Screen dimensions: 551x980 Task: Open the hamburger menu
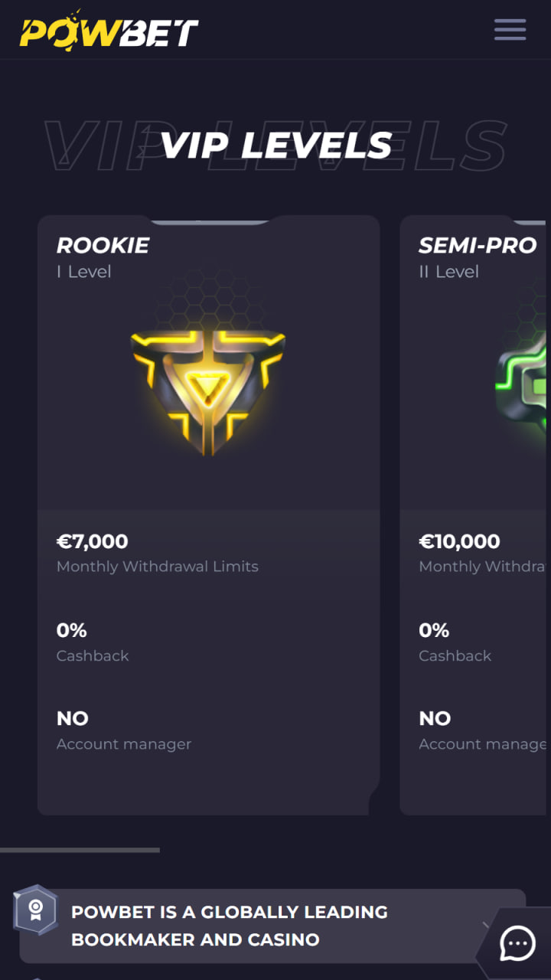(x=510, y=29)
